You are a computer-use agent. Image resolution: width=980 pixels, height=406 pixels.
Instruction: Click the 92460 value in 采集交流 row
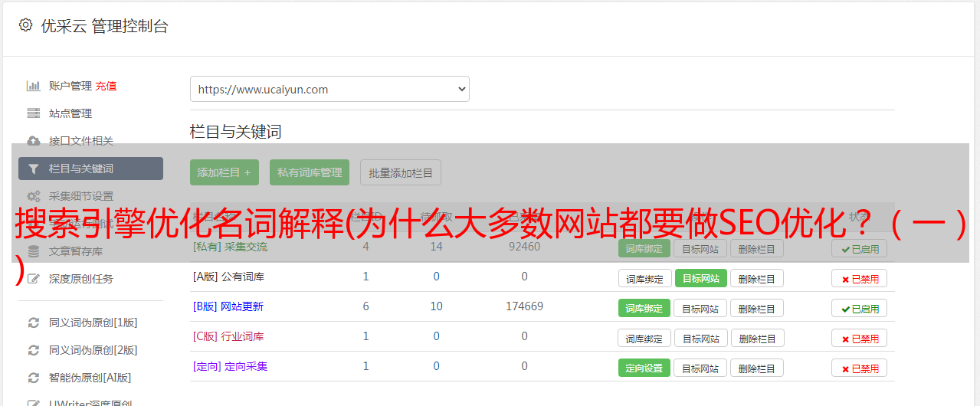pos(524,247)
